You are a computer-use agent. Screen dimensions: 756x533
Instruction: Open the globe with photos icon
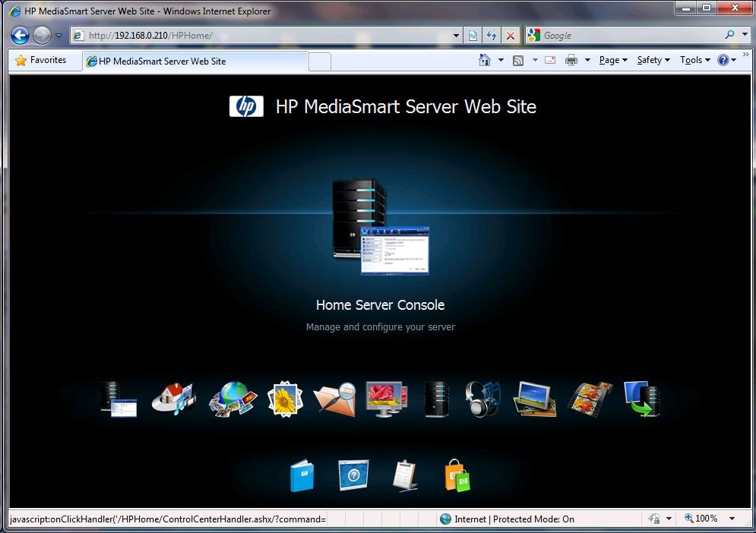point(232,399)
